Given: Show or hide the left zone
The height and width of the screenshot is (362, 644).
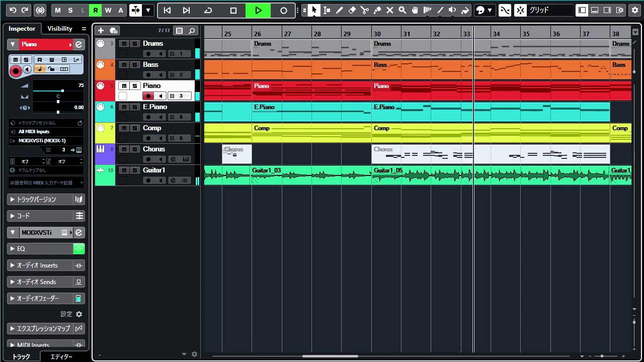Looking at the screenshot, I should 582,10.
